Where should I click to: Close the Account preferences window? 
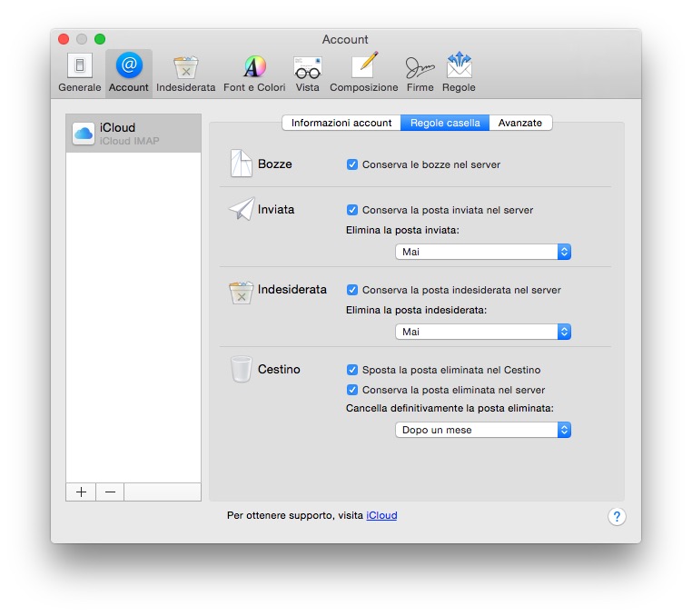(x=64, y=39)
